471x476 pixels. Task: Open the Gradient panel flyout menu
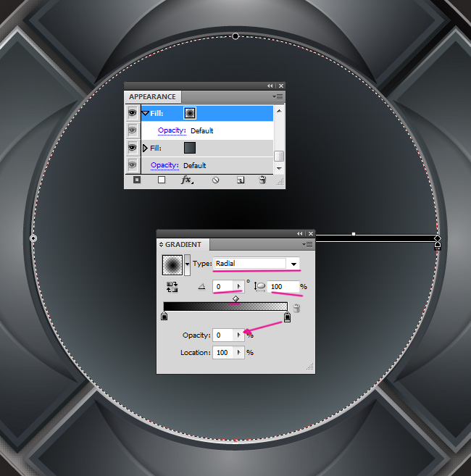coord(308,245)
